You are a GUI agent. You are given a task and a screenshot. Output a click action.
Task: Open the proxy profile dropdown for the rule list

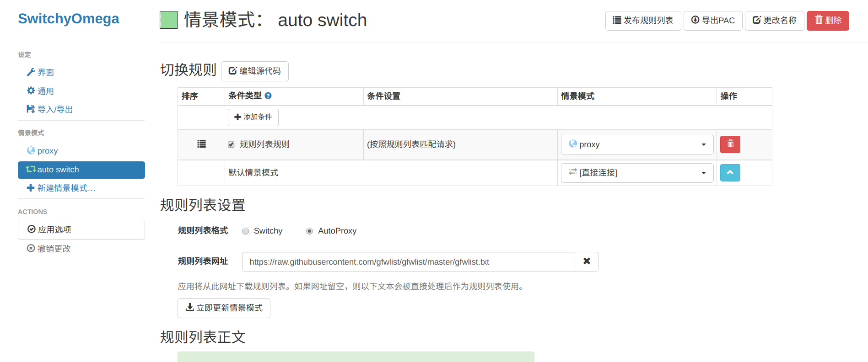(637, 144)
